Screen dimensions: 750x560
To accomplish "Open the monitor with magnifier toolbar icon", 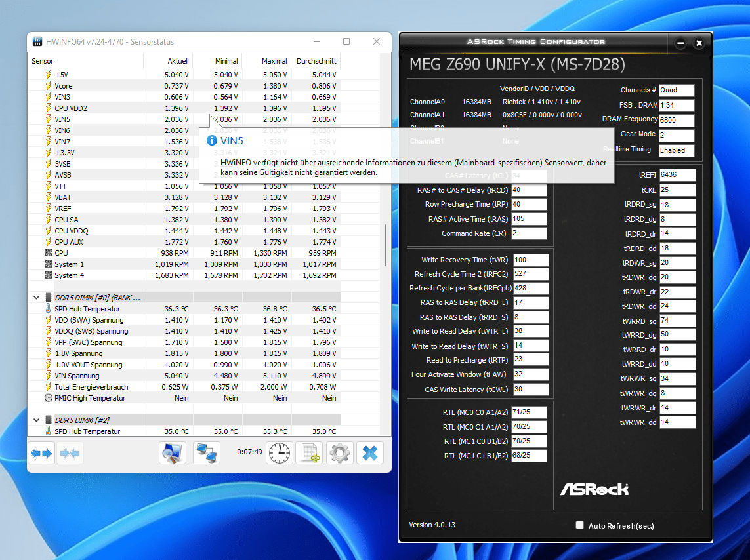I will coord(172,453).
